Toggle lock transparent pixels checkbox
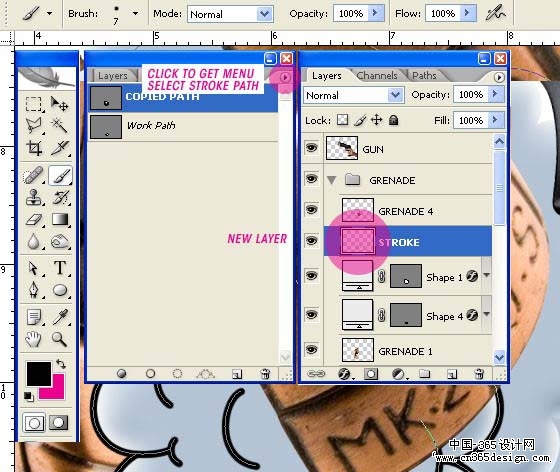Image resolution: width=560 pixels, height=472 pixels. point(342,120)
